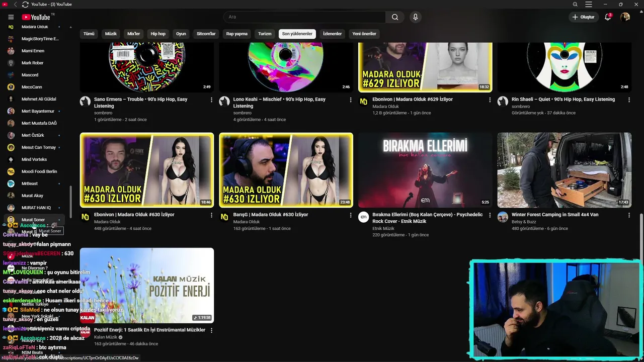Click the Oluştur create button

583,17
